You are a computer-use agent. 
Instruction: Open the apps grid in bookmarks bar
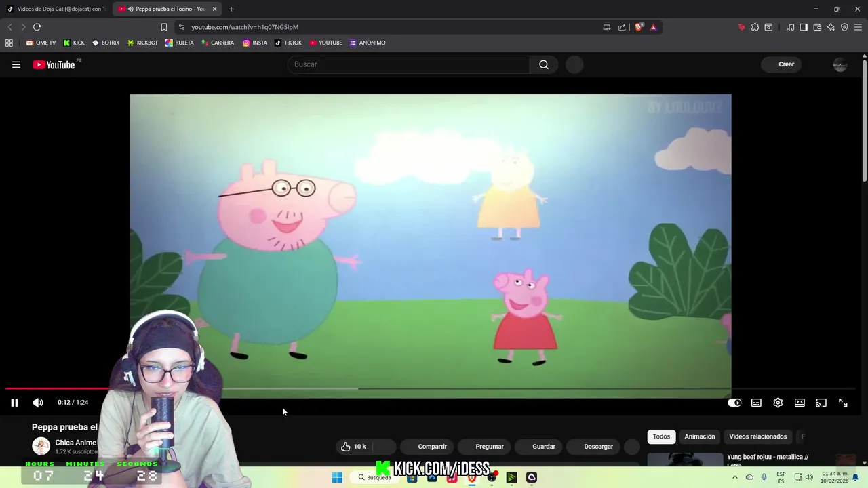point(9,43)
